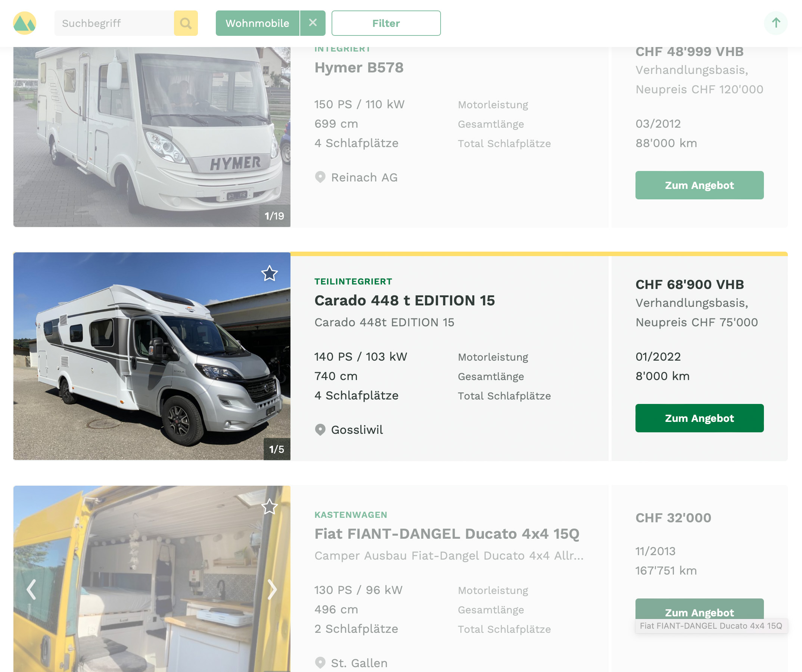Image resolution: width=802 pixels, height=672 pixels.
Task: Open the Filter options panel
Action: [386, 23]
